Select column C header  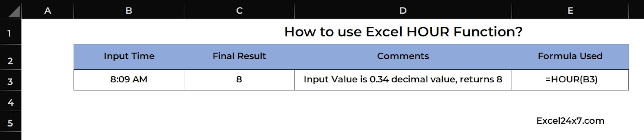click(x=239, y=11)
